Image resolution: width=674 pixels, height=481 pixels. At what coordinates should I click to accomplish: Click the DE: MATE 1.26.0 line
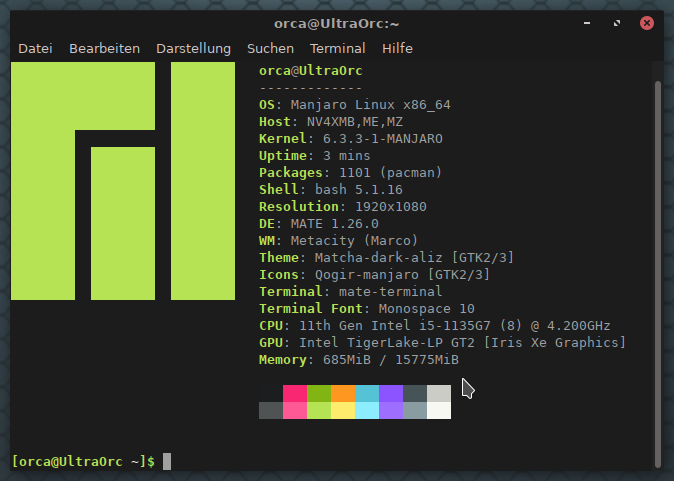click(x=319, y=224)
